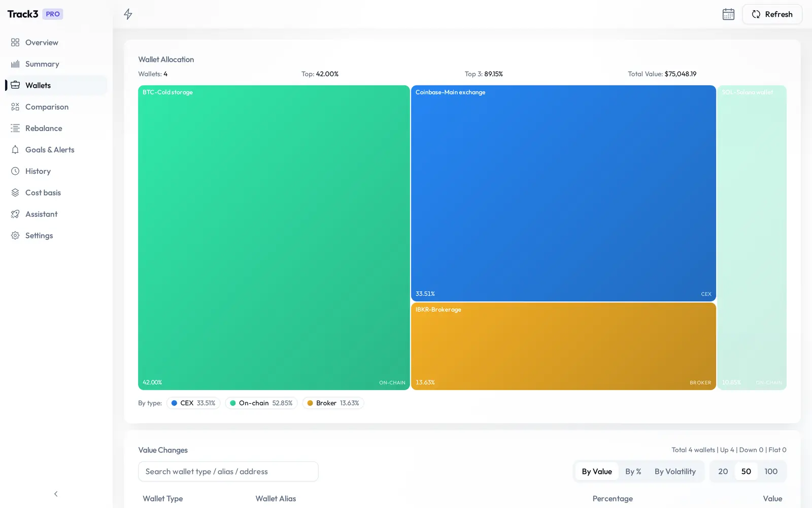Click the Overview grid icon in sidebar
812x508 pixels.
pos(15,43)
